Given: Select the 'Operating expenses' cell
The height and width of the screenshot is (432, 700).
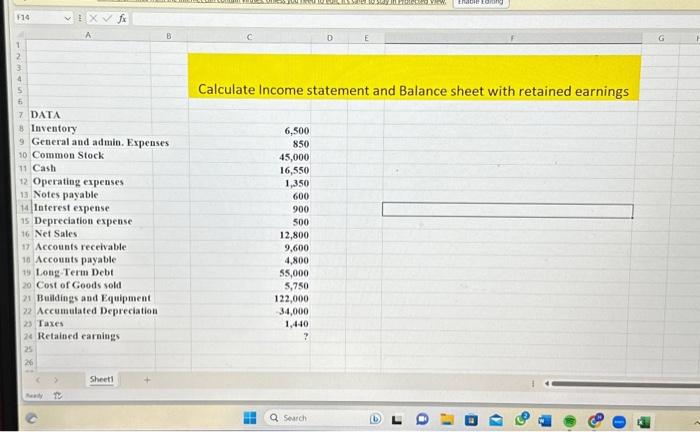Looking at the screenshot, I should 78,182.
